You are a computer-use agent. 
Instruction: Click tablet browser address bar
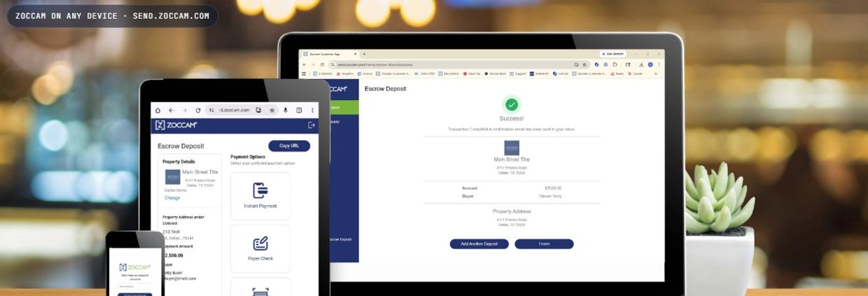[x=242, y=110]
